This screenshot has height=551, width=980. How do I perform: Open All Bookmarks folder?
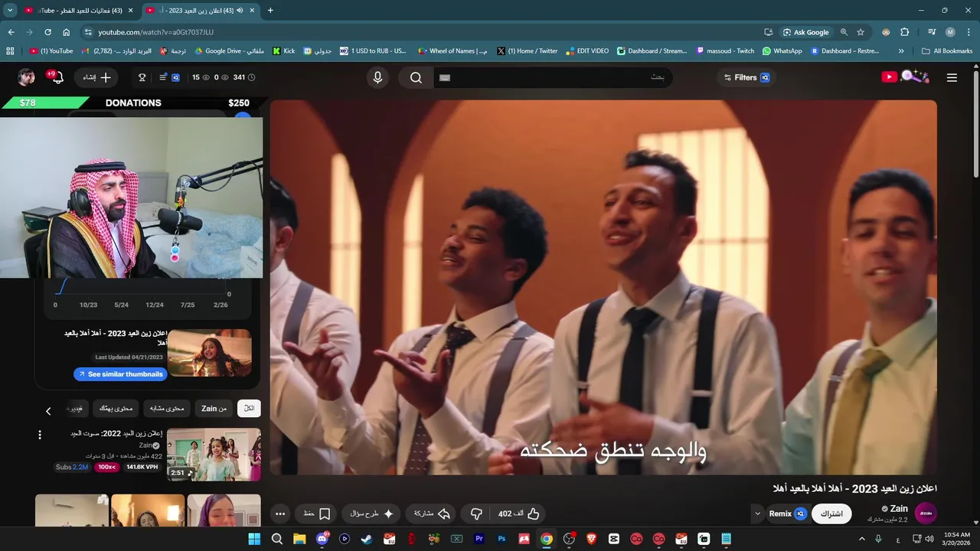(947, 51)
